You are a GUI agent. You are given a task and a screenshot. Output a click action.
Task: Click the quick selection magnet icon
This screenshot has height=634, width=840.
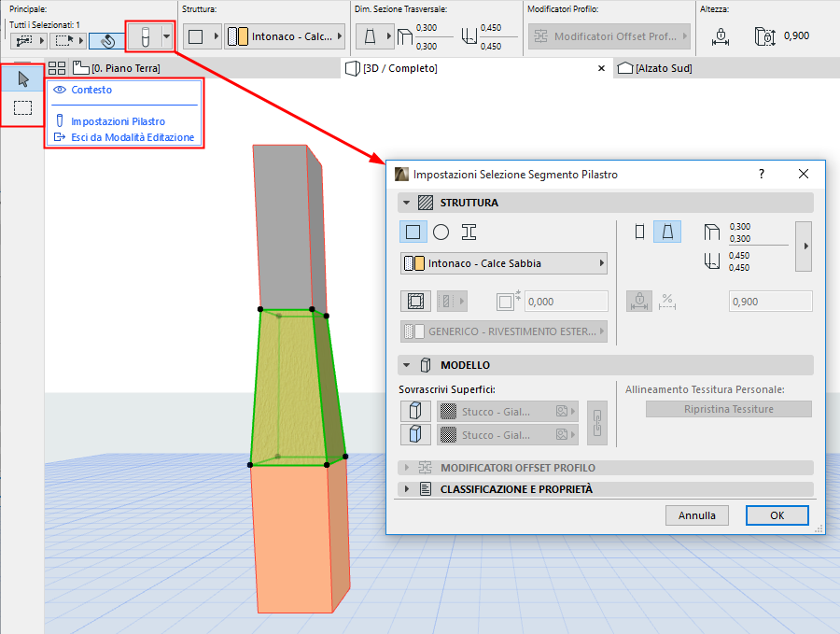(x=107, y=41)
